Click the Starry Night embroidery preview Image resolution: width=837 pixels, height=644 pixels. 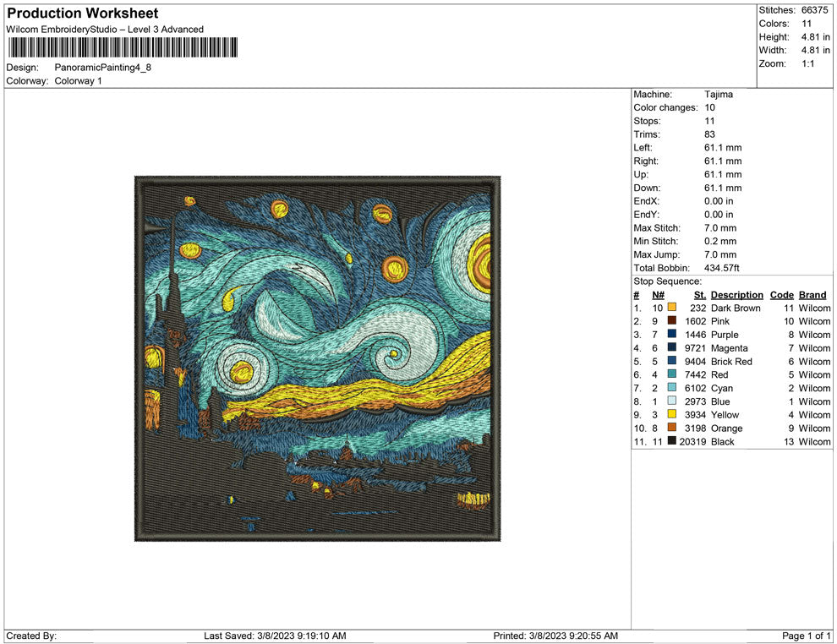[x=318, y=358]
